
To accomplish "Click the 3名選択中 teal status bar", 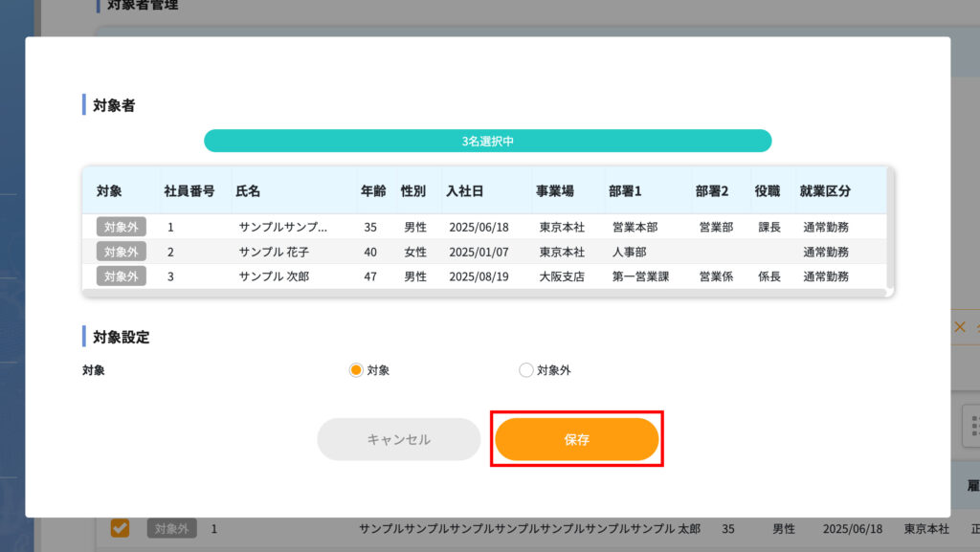I will [x=487, y=141].
